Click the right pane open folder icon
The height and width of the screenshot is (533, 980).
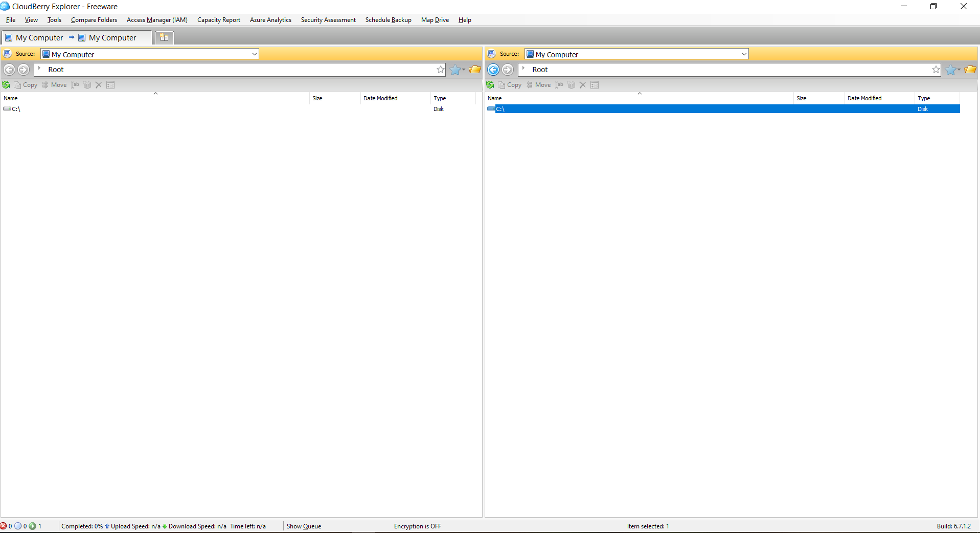pyautogui.click(x=970, y=70)
